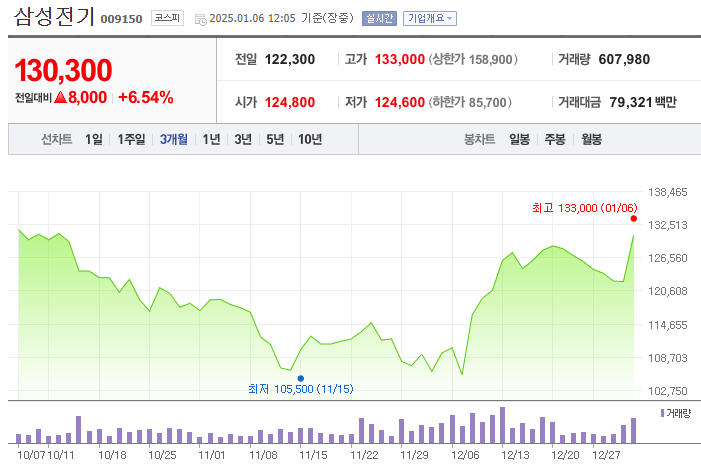701x472 pixels.
Task: Click the 11/15 x-axis date label
Action: [313, 455]
